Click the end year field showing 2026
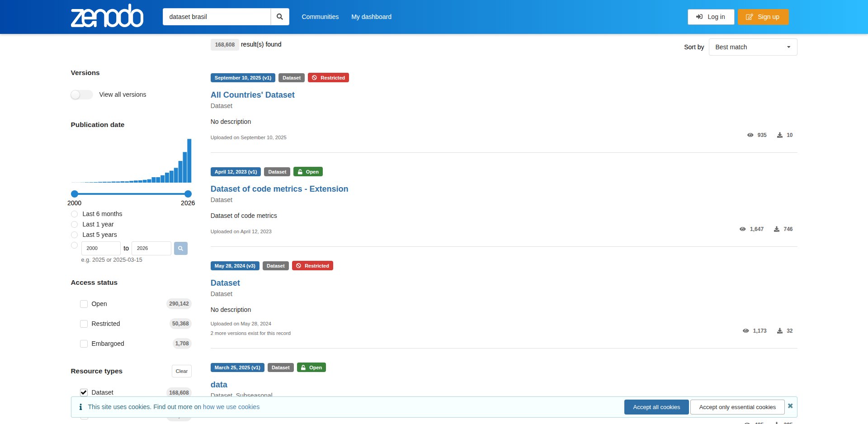868x424 pixels. pos(151,248)
